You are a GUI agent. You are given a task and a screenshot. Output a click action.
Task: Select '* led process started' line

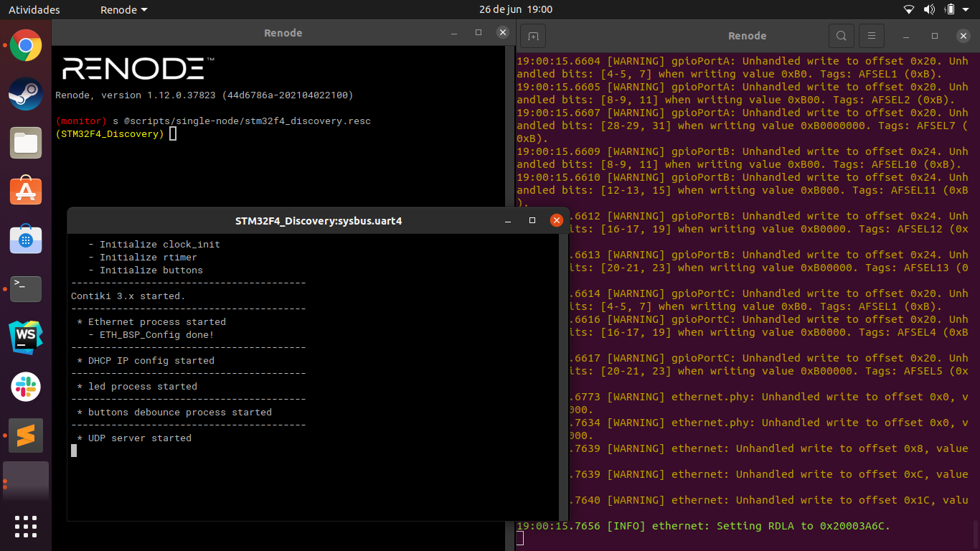coord(137,387)
